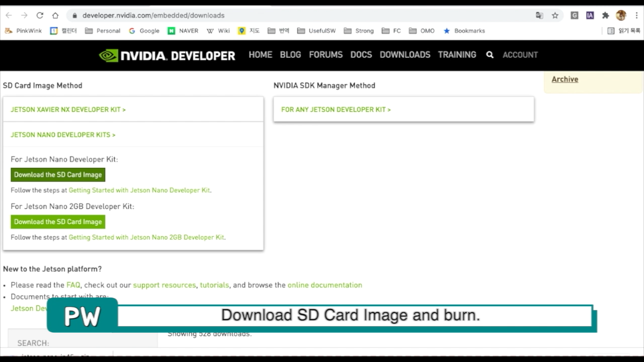Image resolution: width=644 pixels, height=362 pixels.
Task: Bookmark this page with the star icon
Action: pos(555,15)
